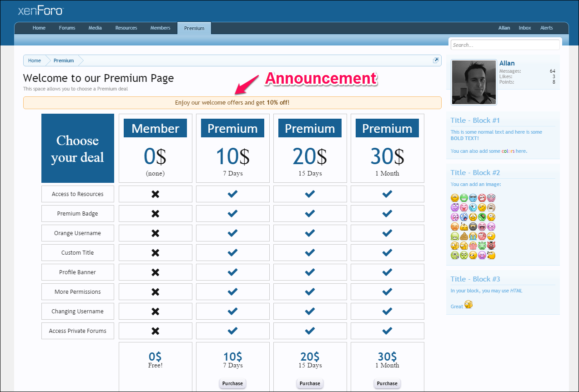Image resolution: width=579 pixels, height=392 pixels.
Task: Open the Alerts link
Action: pos(547,28)
